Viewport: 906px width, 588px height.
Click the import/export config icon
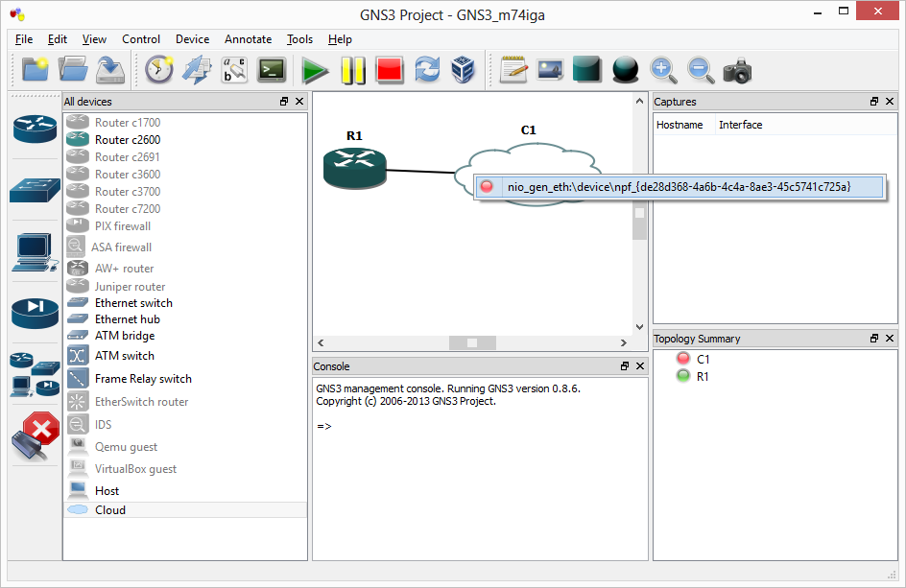[197, 70]
